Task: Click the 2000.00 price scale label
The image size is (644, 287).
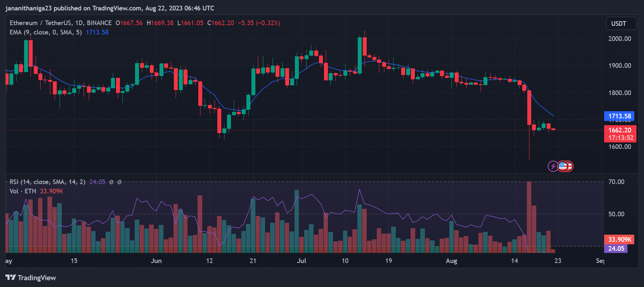Action: click(620, 39)
